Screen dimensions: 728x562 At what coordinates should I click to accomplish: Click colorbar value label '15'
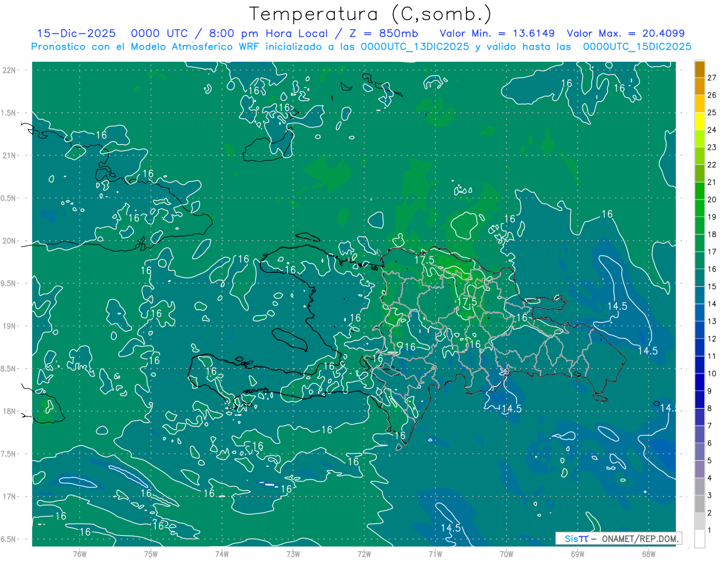pyautogui.click(x=712, y=286)
